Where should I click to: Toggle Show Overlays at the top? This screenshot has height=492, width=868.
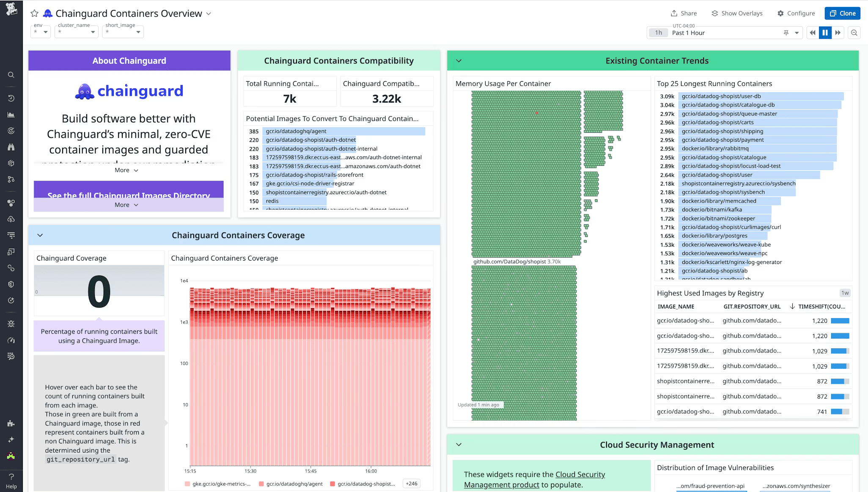coord(737,13)
